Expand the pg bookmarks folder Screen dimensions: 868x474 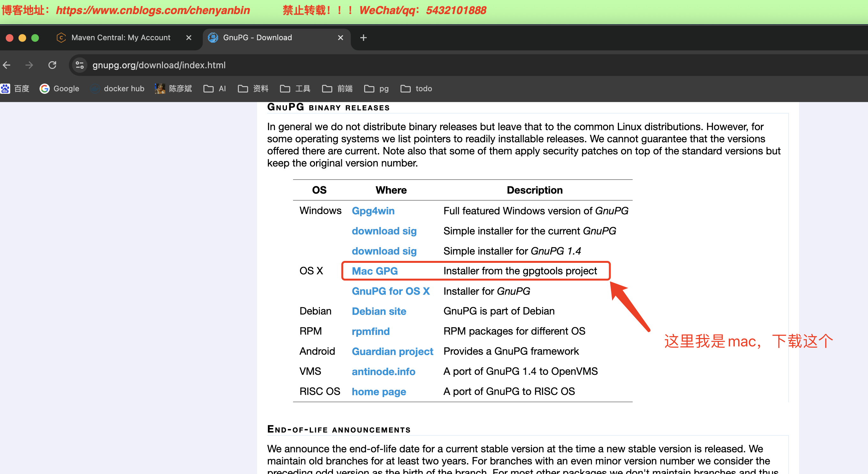pyautogui.click(x=377, y=89)
